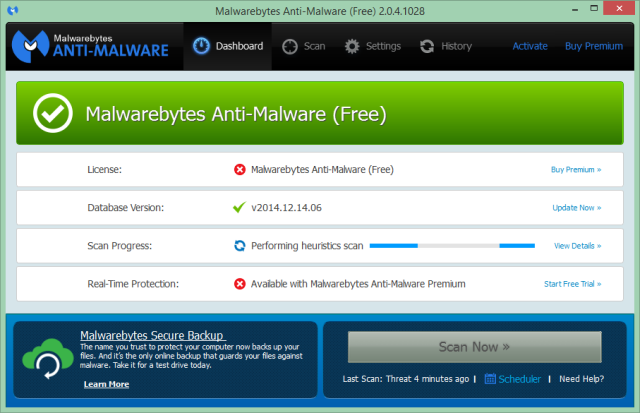
Task: Open the Scheduler link
Action: 519,379
